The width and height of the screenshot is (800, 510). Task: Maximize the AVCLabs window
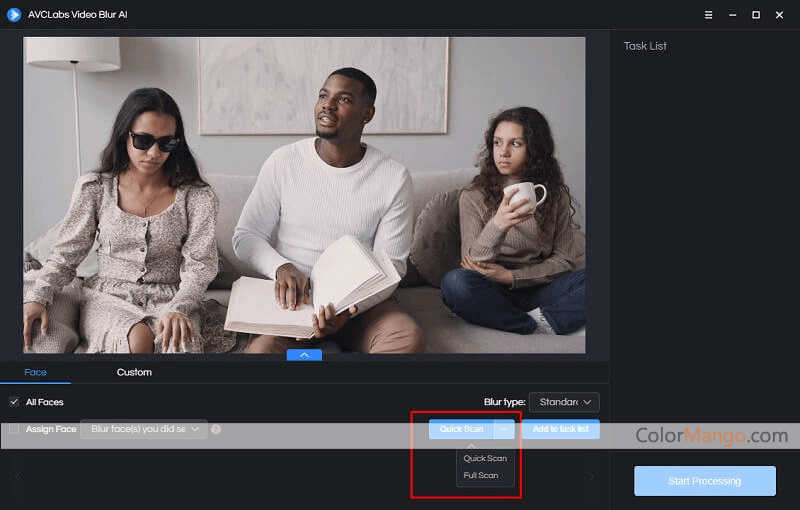pos(756,15)
